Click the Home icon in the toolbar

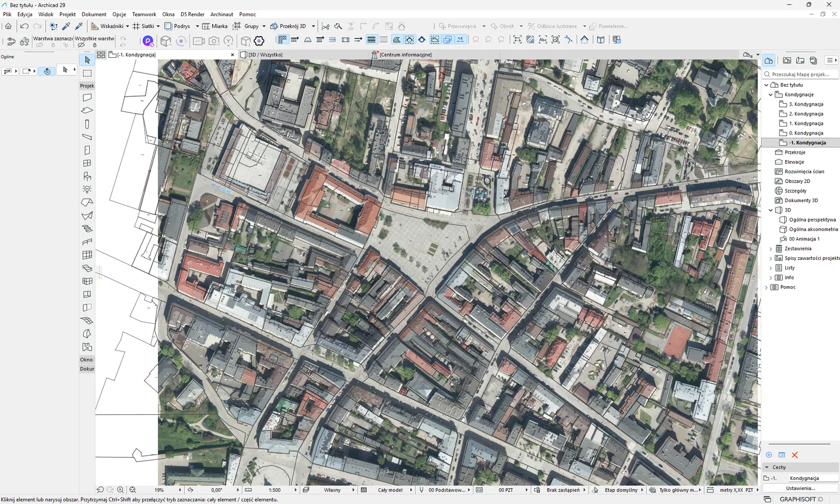pos(8,26)
